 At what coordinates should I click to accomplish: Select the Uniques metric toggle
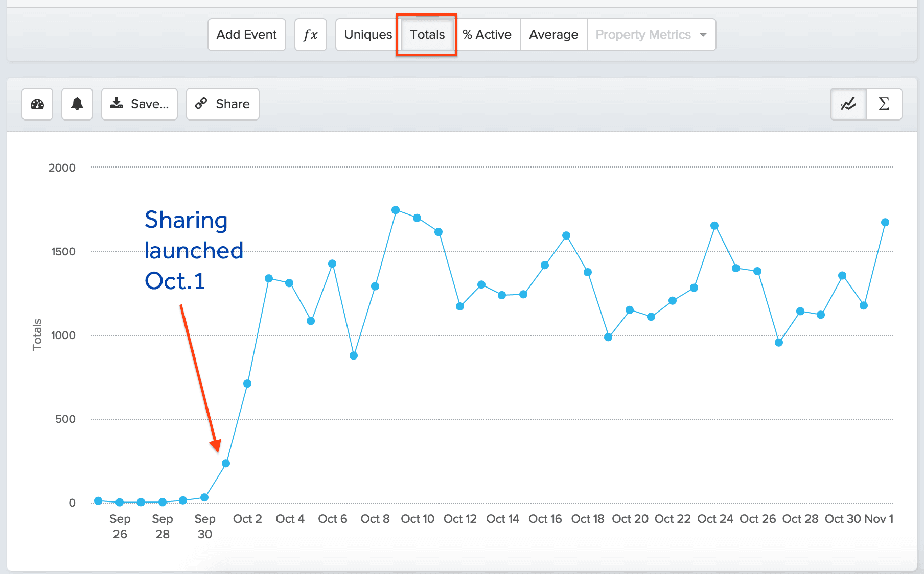(x=367, y=34)
